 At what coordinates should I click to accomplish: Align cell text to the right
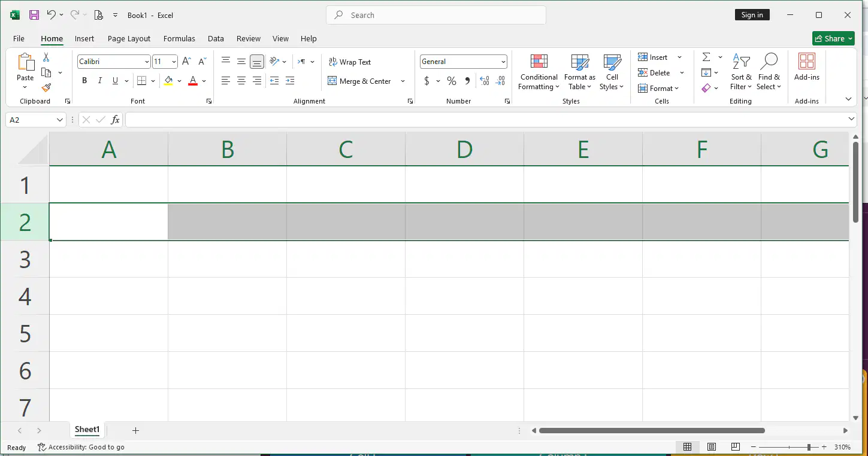tap(257, 81)
